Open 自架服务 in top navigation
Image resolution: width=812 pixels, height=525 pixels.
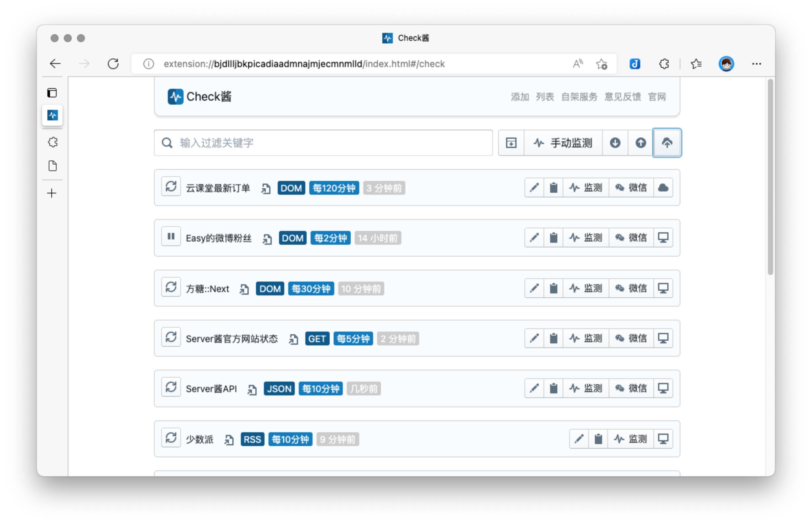579,97
